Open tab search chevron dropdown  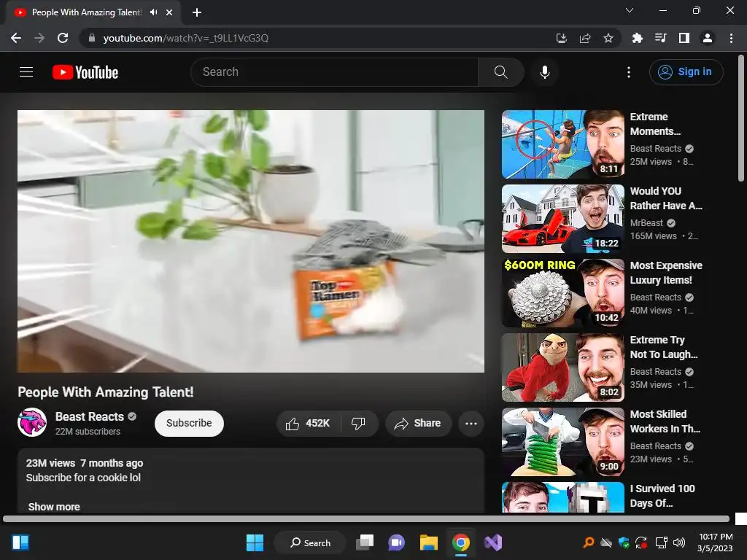(x=630, y=10)
